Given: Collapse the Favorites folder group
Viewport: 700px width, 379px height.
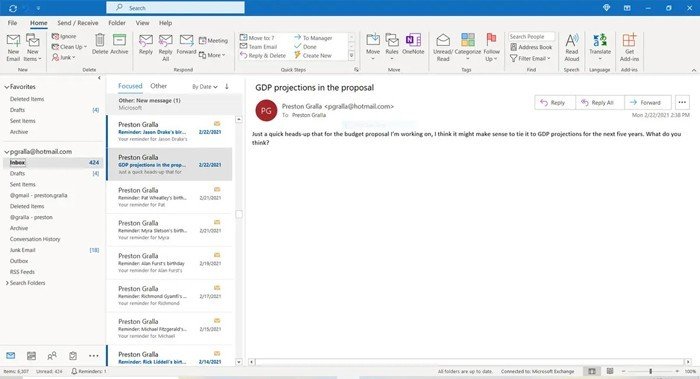Looking at the screenshot, I should click(6, 87).
